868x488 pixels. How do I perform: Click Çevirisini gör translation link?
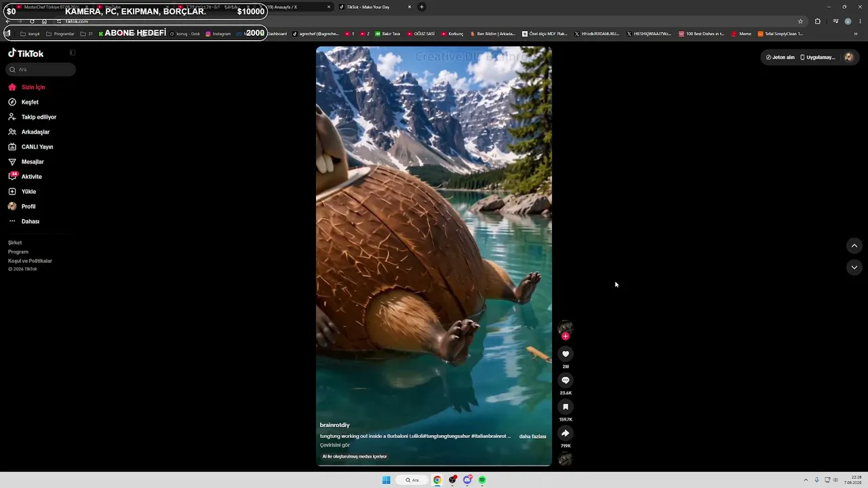(335, 445)
